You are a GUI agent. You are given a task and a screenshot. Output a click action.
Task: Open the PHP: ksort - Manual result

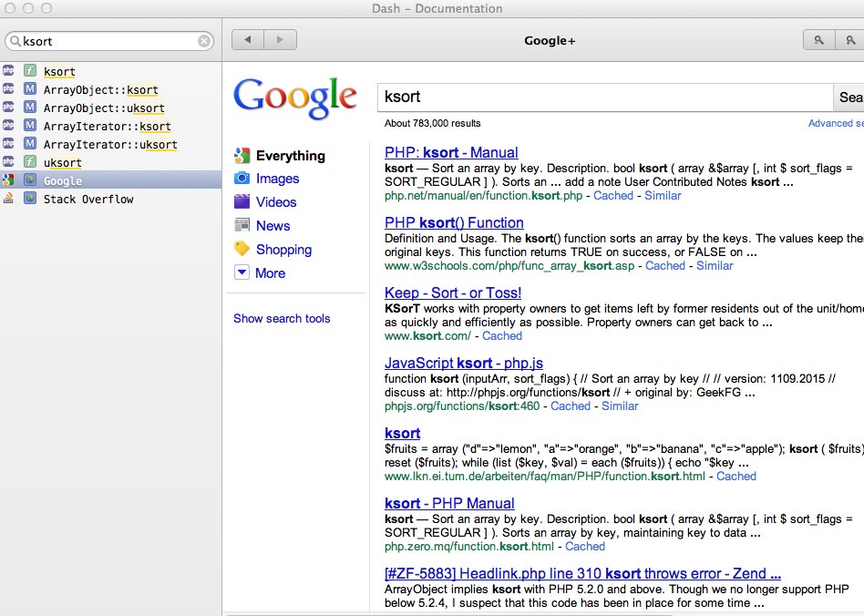coord(451,152)
